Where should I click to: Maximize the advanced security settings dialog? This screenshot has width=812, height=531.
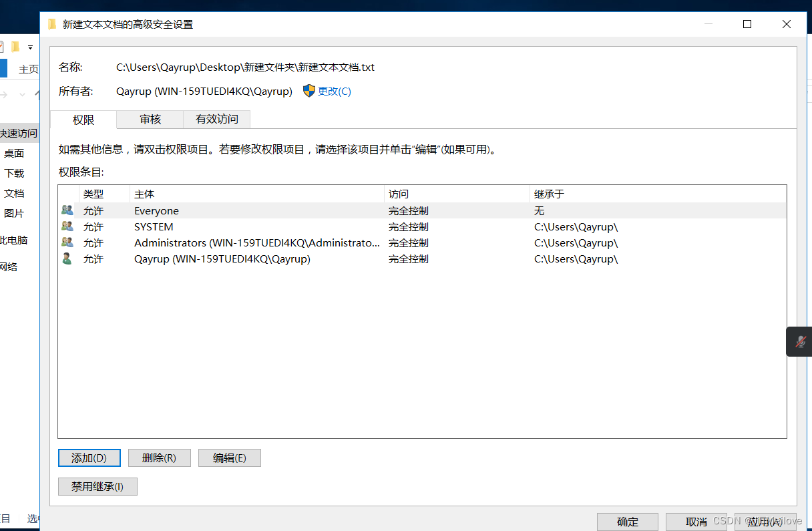747,24
